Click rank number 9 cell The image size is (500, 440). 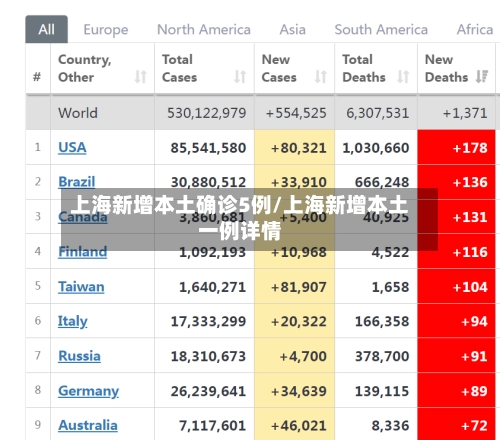tap(38, 425)
